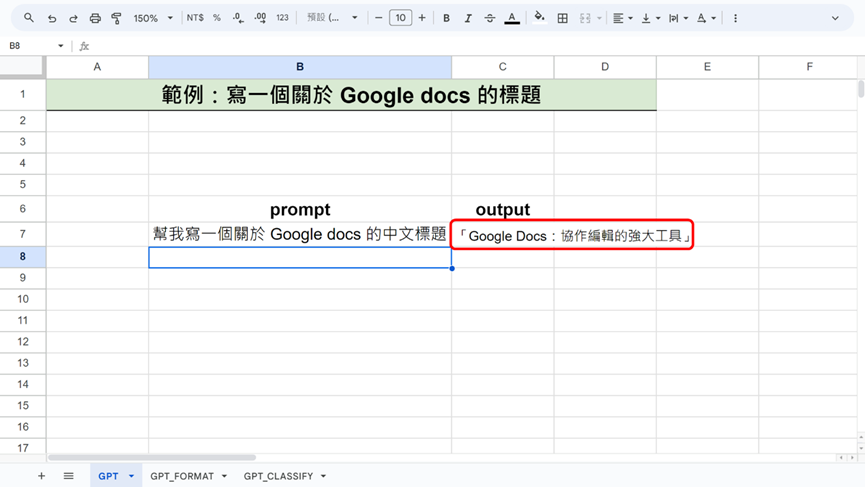The image size is (865, 487).
Task: Print the spreadsheet
Action: [95, 18]
